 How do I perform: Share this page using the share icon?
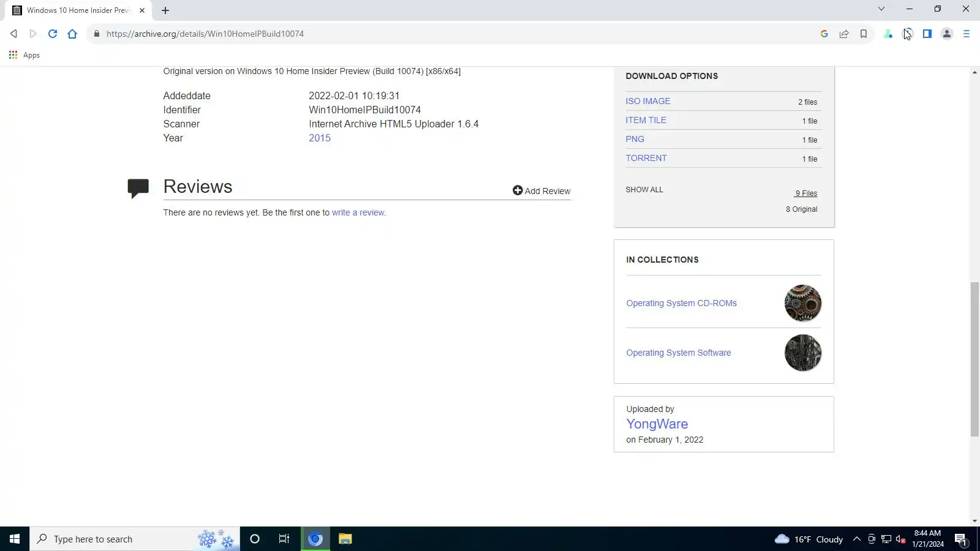[x=844, y=34]
